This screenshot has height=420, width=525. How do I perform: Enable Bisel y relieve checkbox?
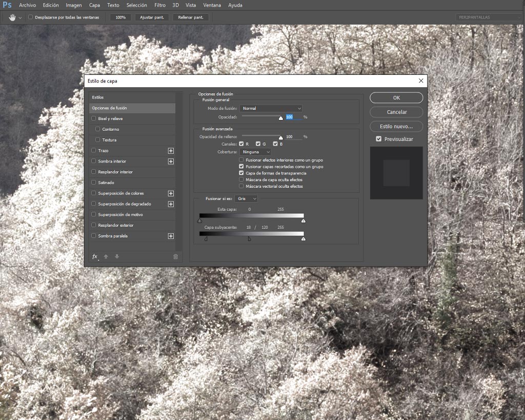point(94,118)
